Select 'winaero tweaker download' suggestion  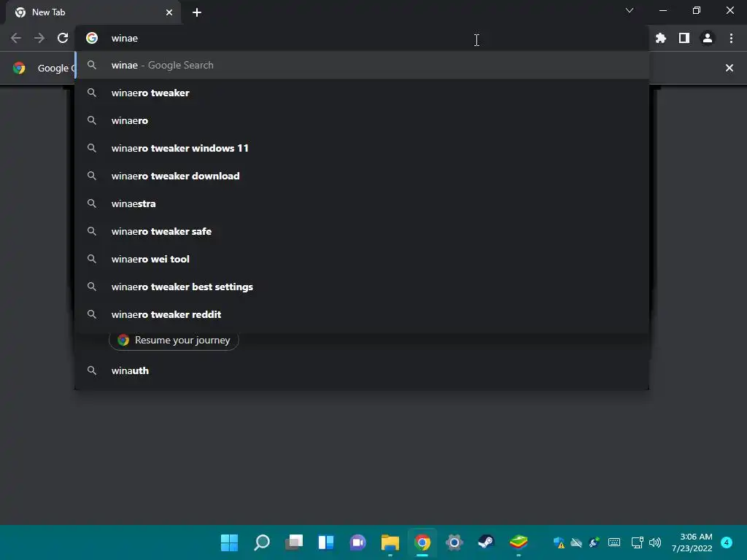[362, 176]
